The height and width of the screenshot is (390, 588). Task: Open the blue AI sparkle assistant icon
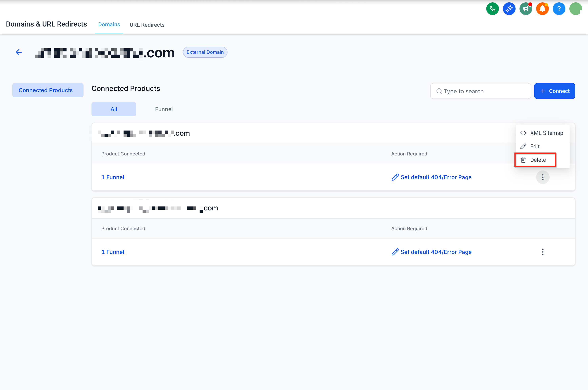(x=509, y=9)
